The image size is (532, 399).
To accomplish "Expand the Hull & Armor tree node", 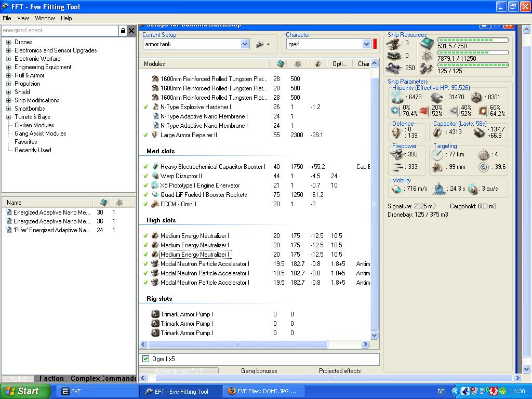I will (8, 76).
